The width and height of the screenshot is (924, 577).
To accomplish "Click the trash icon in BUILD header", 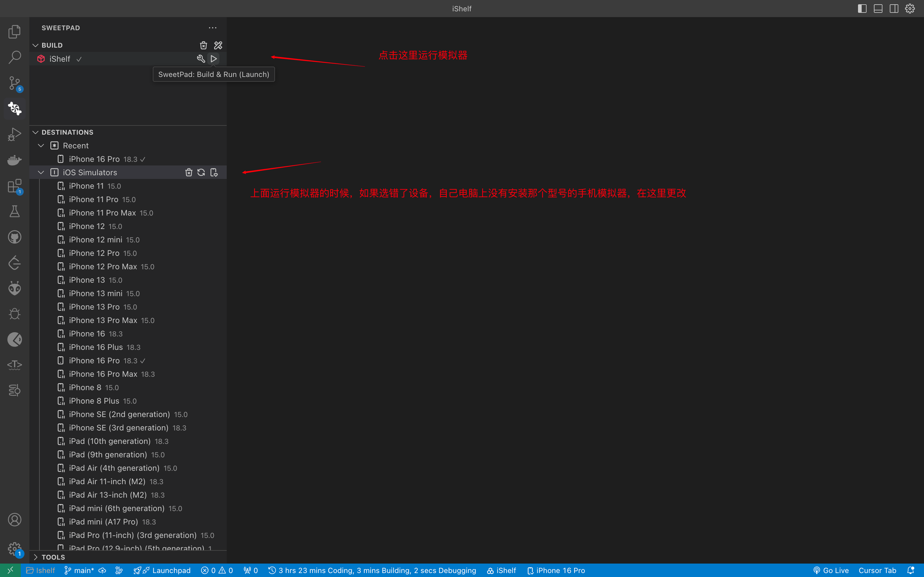I will click(x=204, y=45).
